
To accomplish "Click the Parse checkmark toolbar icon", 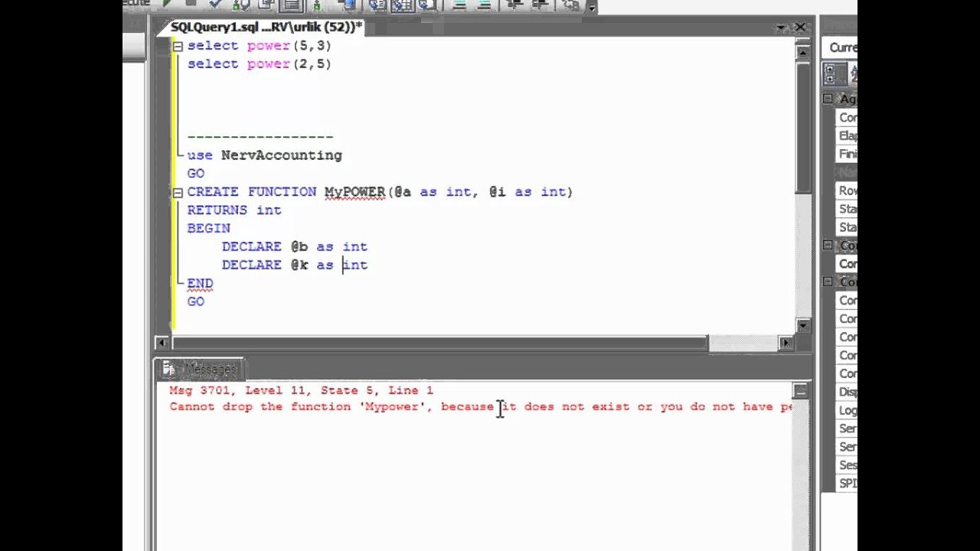I will (215, 4).
